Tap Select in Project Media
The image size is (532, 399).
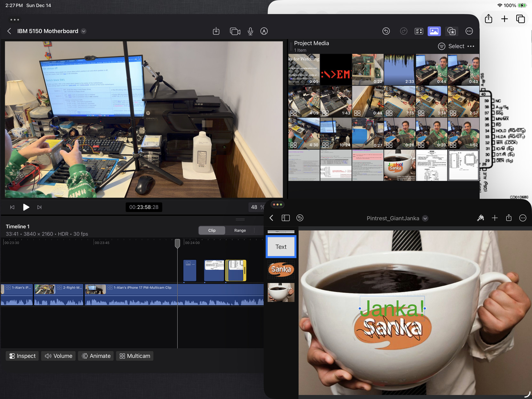coord(456,46)
